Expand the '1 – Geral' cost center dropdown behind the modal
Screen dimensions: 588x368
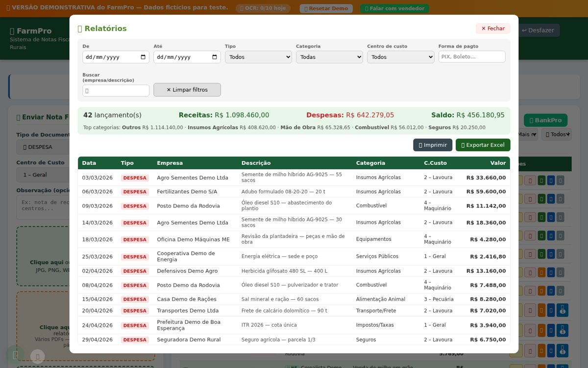click(x=43, y=175)
